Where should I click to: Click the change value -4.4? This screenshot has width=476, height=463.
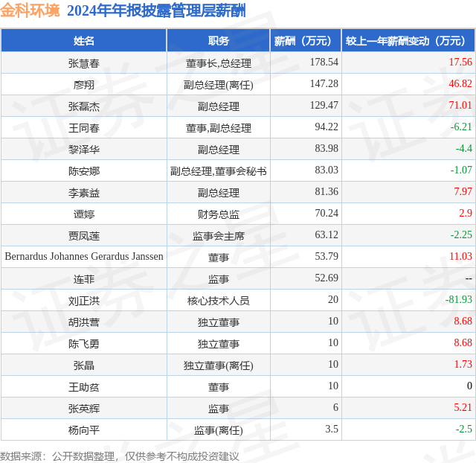click(464, 149)
